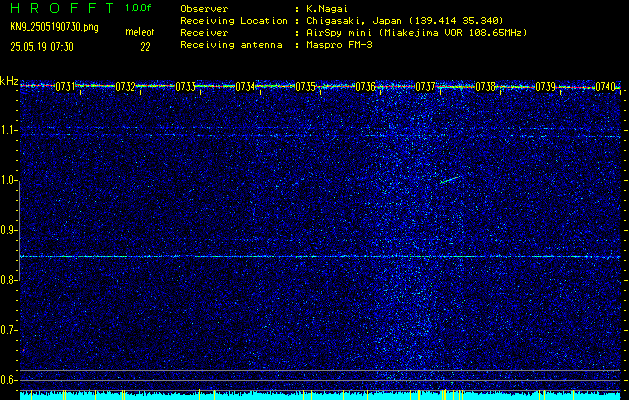This screenshot has height=400, width=629.
Task: Select the Maspro FM-3 antenna value
Action: (x=338, y=45)
